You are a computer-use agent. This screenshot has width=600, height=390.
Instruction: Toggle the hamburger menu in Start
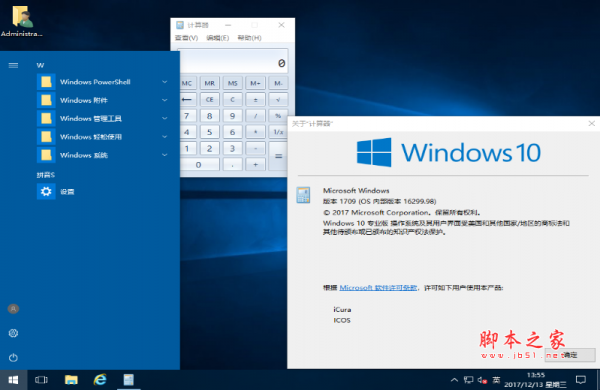pos(13,65)
